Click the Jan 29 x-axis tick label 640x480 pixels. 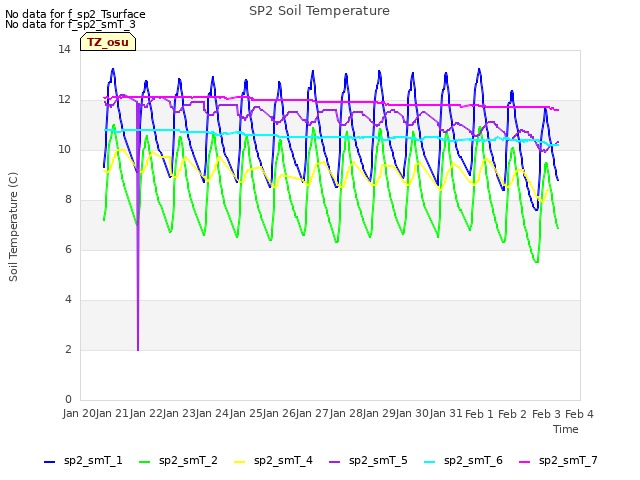(x=379, y=414)
